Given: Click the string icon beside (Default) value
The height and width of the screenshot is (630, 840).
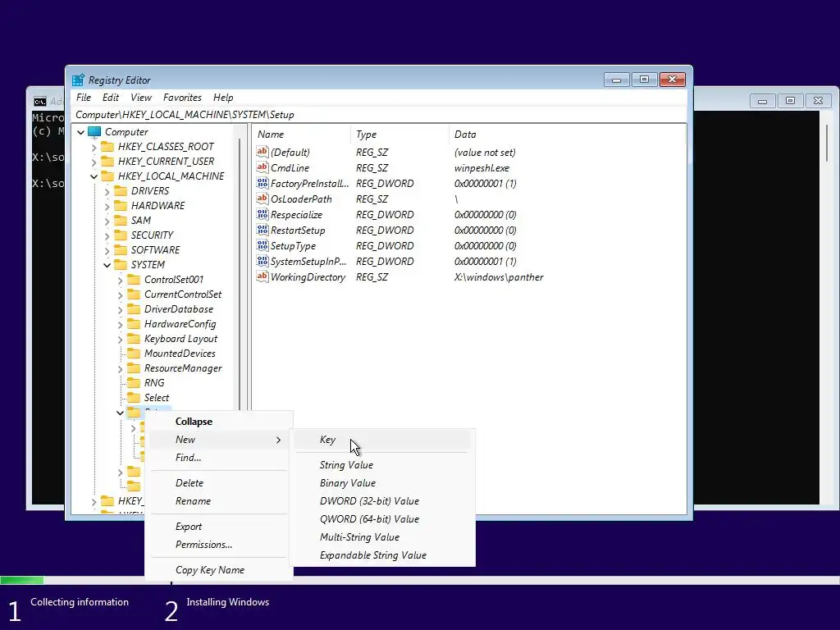Looking at the screenshot, I should tap(262, 152).
